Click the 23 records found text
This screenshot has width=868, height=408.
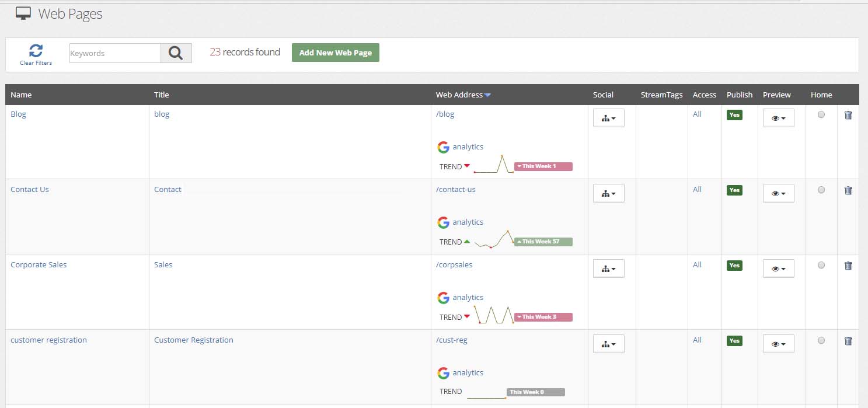[x=245, y=52]
